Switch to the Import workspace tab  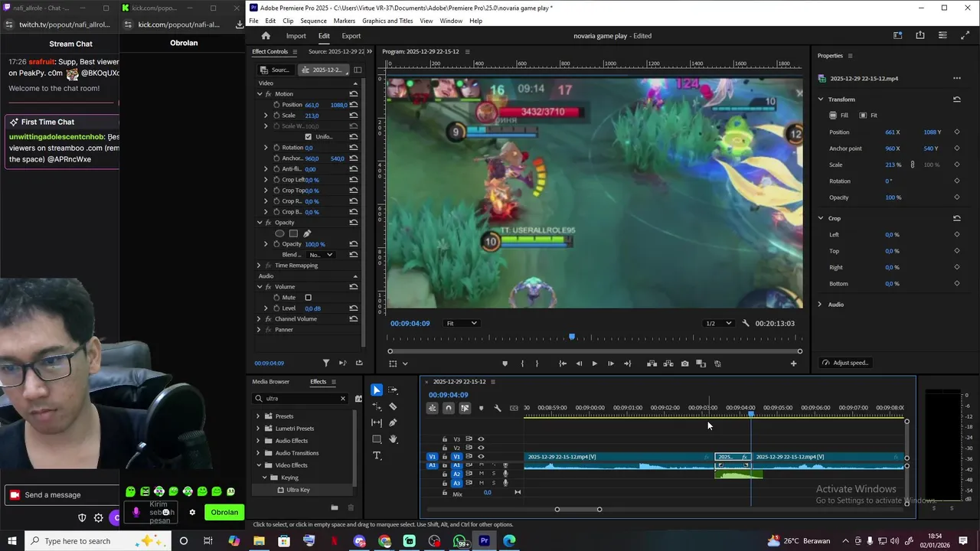point(296,36)
